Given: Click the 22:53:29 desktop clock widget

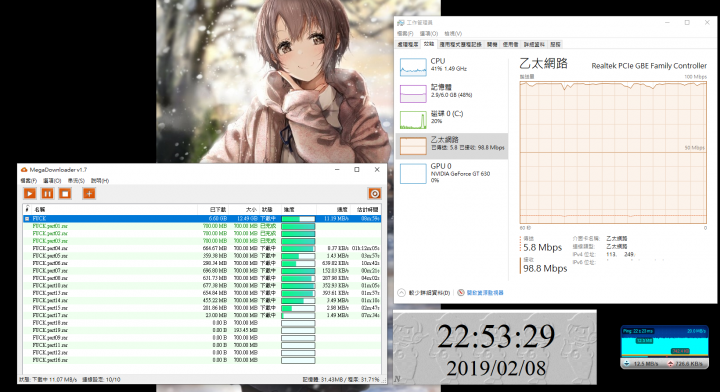Looking at the screenshot, I should click(x=495, y=347).
